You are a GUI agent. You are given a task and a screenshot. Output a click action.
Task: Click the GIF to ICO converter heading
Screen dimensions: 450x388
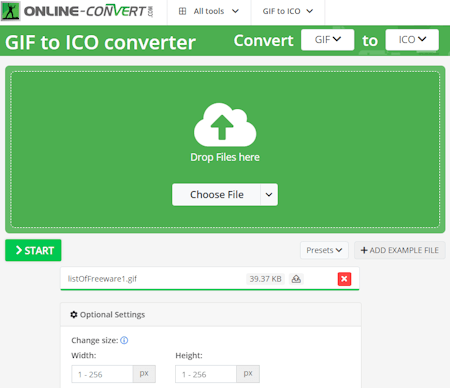(100, 42)
